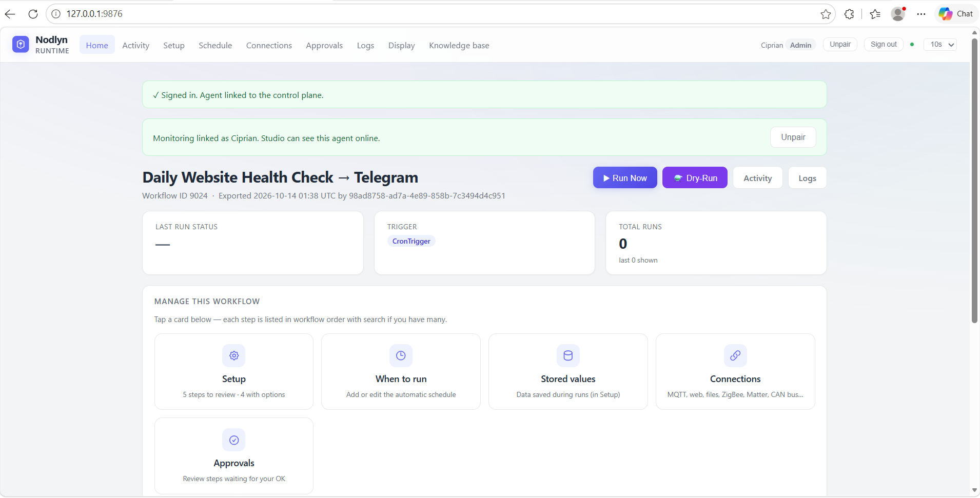Open the Stored values card title
The width and height of the screenshot is (980, 498).
click(x=568, y=379)
